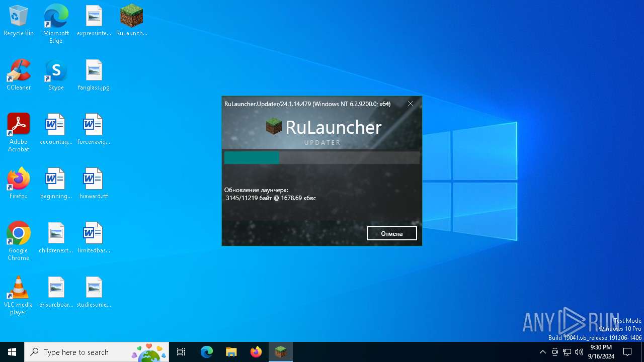The image size is (644, 362).
Task: Click the download status text 3145/11219 байт
Action: click(x=271, y=198)
